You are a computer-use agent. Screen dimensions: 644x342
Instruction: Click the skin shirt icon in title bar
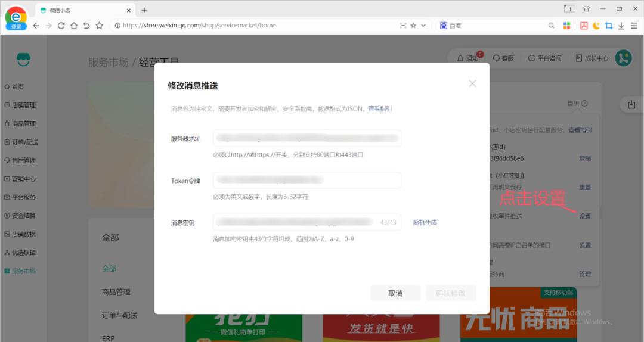587,8
